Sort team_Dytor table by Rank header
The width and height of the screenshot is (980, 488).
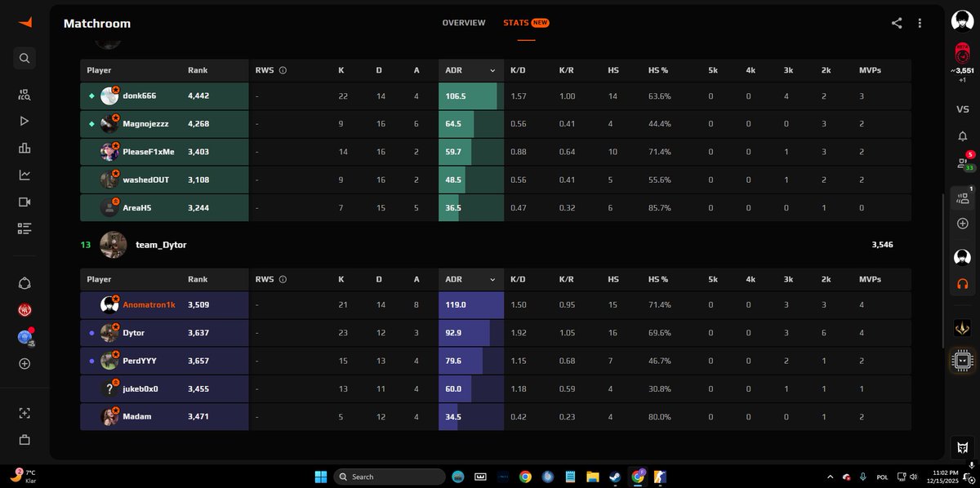click(198, 279)
